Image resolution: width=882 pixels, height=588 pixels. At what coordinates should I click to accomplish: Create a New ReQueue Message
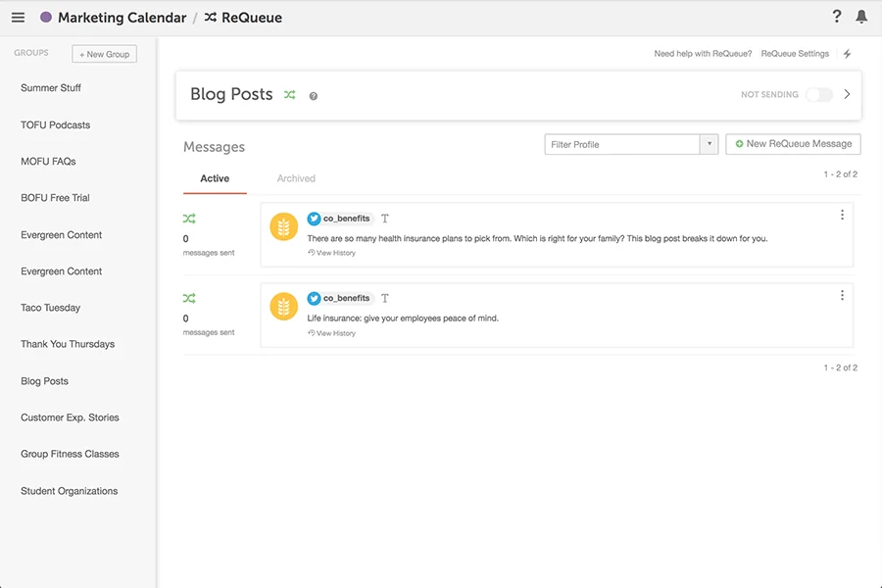[793, 143]
